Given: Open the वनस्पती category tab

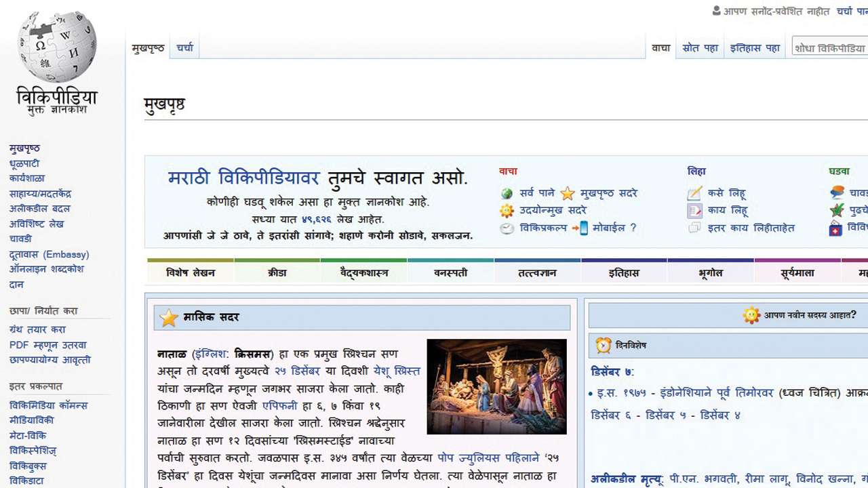Looking at the screenshot, I should point(451,272).
